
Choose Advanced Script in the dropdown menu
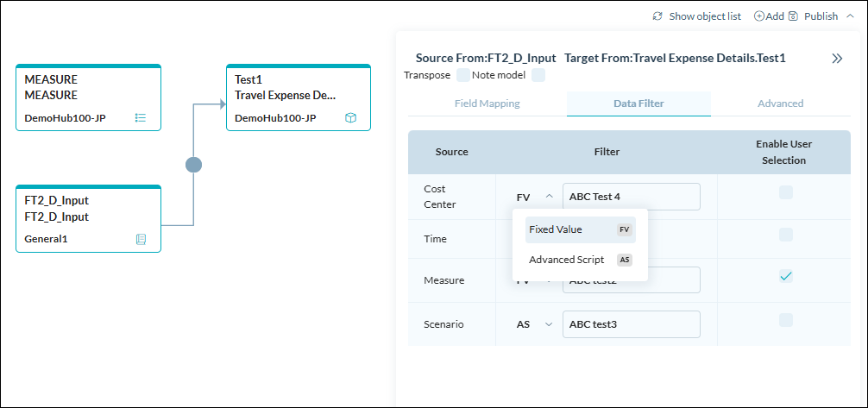(x=580, y=260)
